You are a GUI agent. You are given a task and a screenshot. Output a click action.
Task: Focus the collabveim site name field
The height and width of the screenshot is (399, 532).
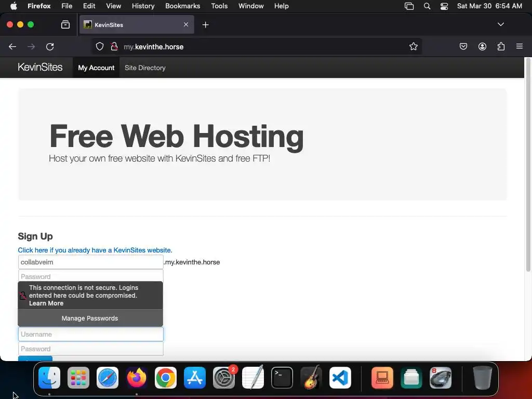[x=90, y=262]
